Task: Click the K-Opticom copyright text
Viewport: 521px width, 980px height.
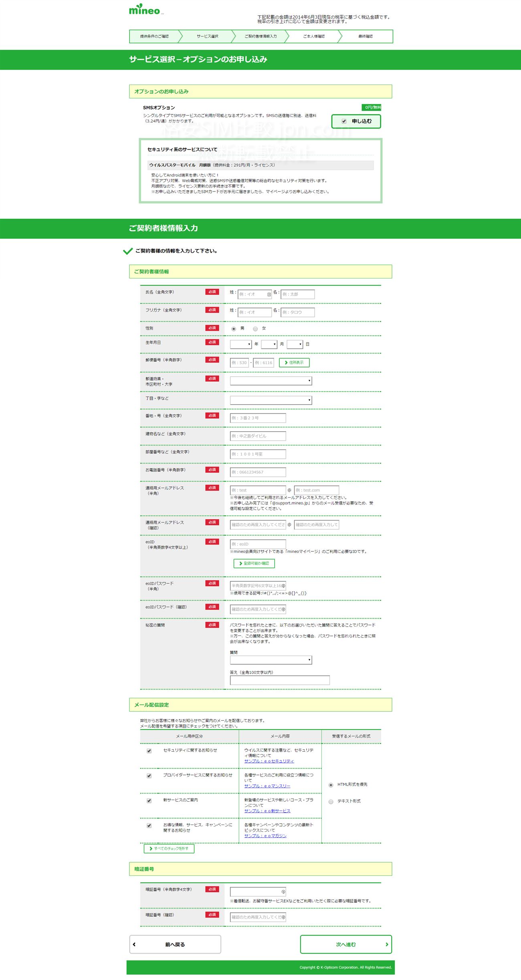Action: click(345, 967)
